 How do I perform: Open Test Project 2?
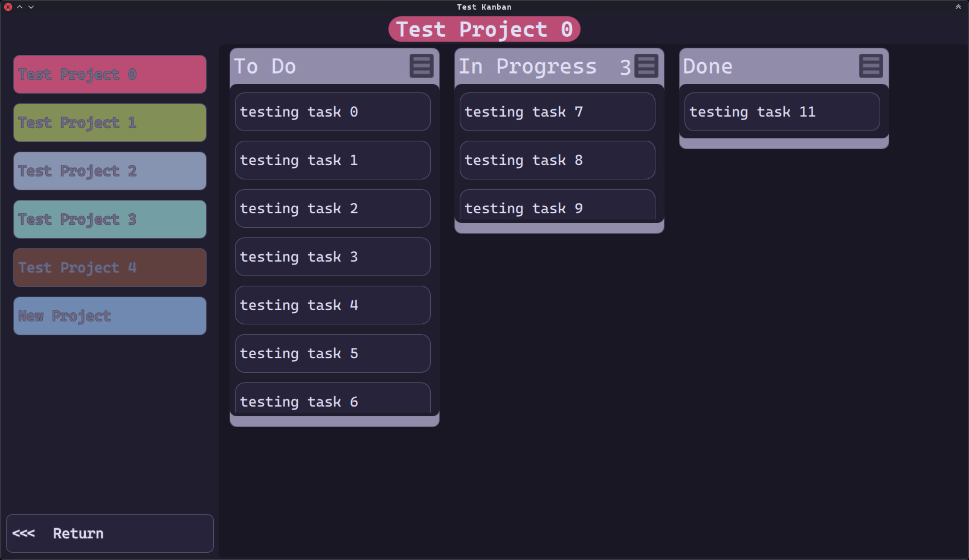(x=109, y=171)
